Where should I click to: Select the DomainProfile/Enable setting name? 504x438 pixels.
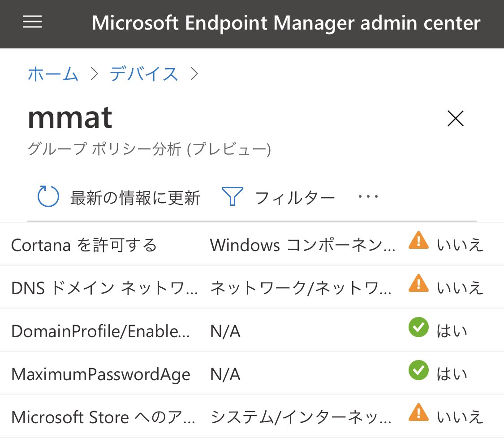100,331
